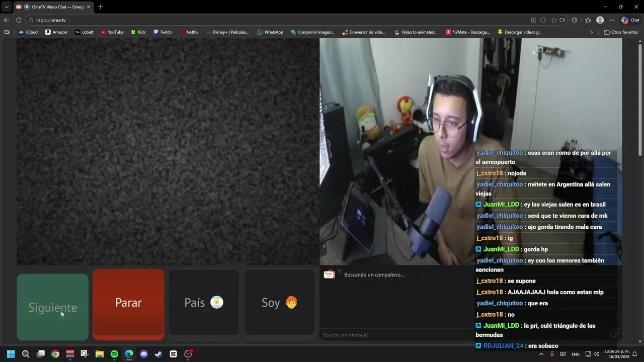
Task: Open the ENG language switcher
Action: point(576,354)
